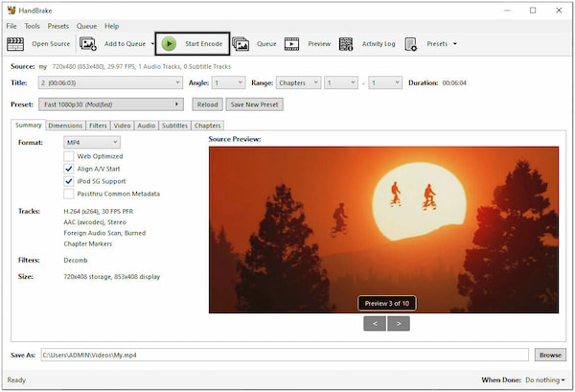Click the Preview 3 of 10 label
Screen dimensions: 575x392
pyautogui.click(x=387, y=303)
